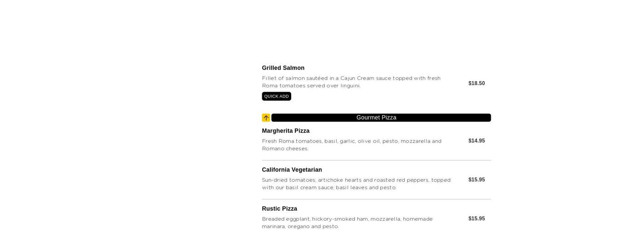The width and height of the screenshot is (644, 230).
Task: Click the divider line below Margherita Pizza
Action: coord(376,161)
